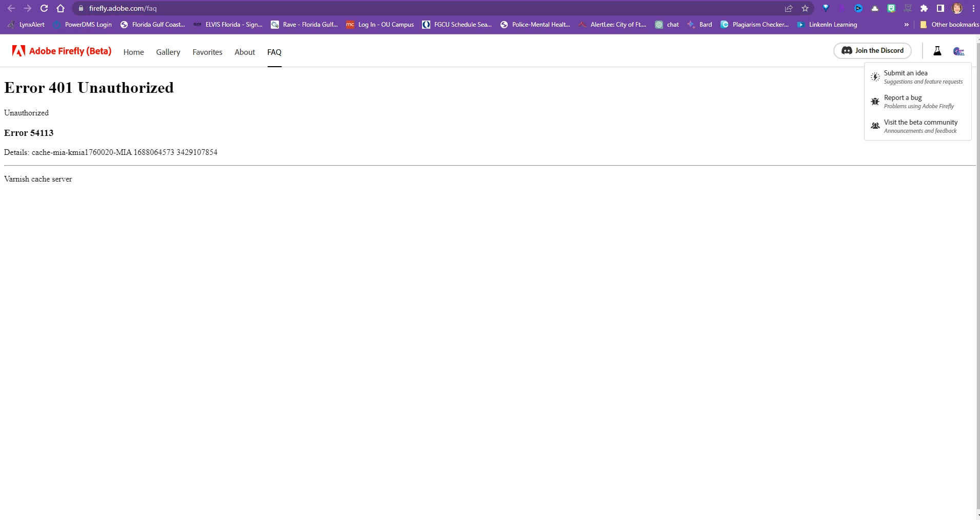Open the Gallery nav item
Image resolution: width=980 pixels, height=520 pixels.
pyautogui.click(x=168, y=52)
